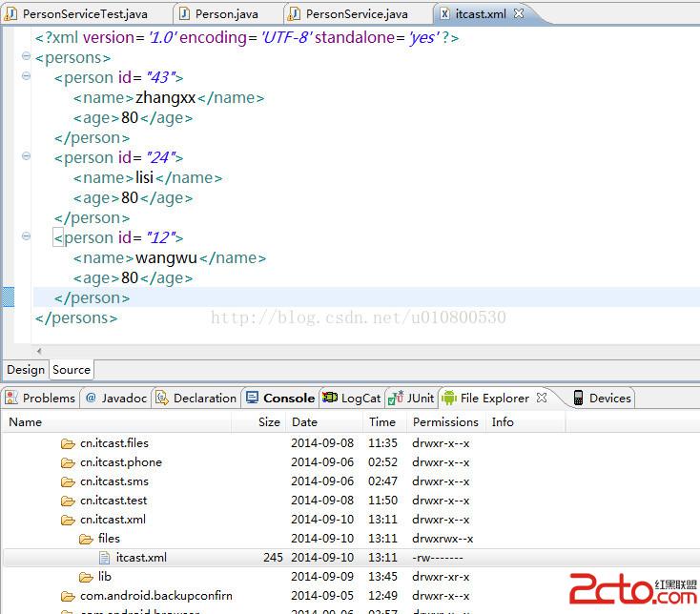Click the Declaration tab icon
The width and height of the screenshot is (700, 614).
(x=162, y=398)
